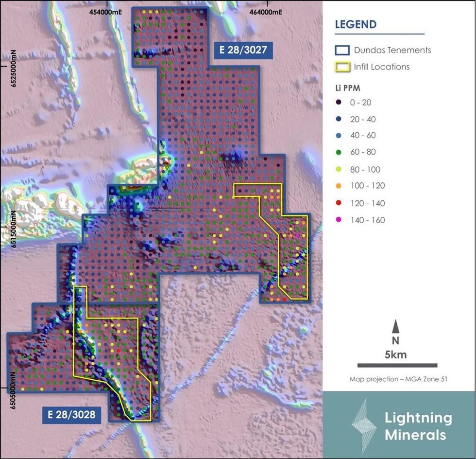Screen dimensions: 476x459
Task: Pick the 40 - 60 blue legend dot
Action: click(x=339, y=135)
